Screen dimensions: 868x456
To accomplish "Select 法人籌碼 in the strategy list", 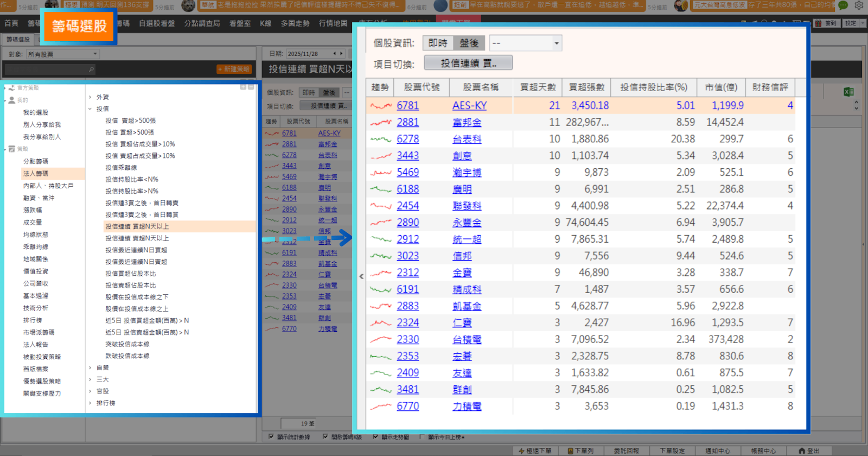I will pos(36,174).
